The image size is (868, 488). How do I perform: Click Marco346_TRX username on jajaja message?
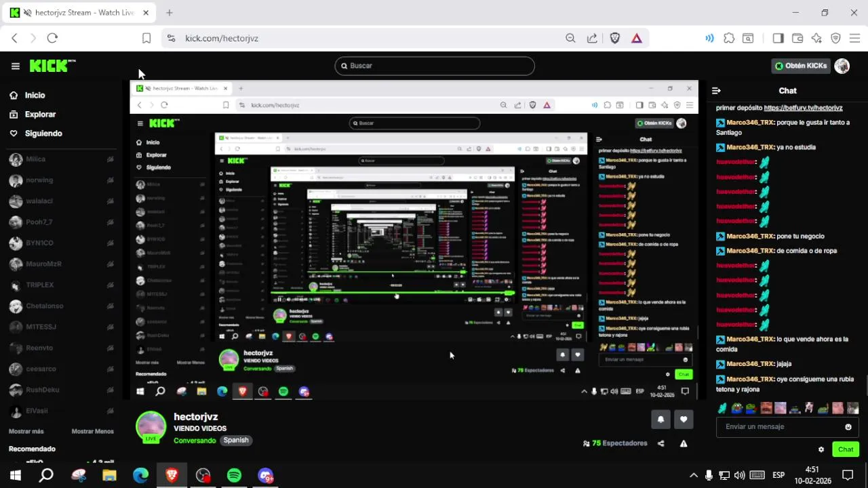click(750, 364)
